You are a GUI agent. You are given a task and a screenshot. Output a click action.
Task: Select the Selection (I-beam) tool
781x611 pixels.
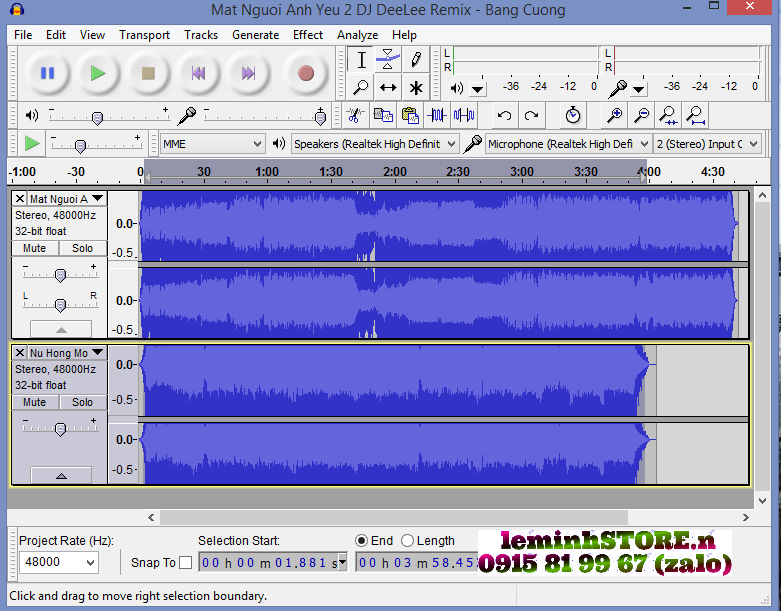click(x=362, y=60)
